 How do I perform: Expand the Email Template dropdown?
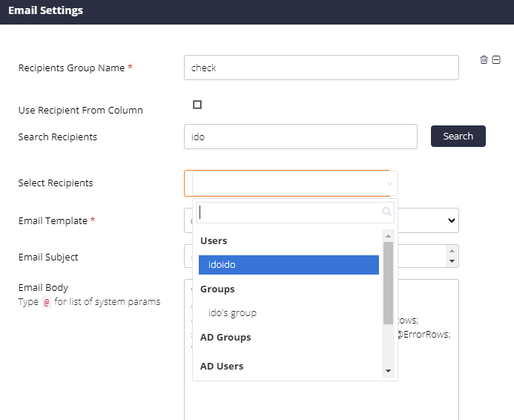point(452,220)
